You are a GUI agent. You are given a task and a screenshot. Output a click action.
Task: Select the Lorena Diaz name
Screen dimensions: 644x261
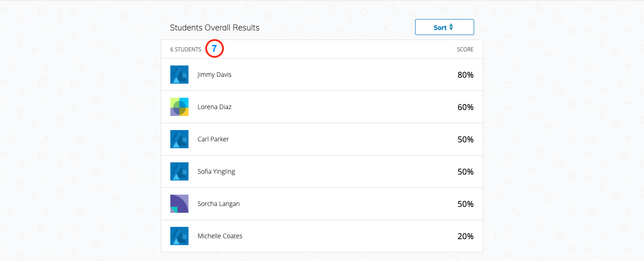214,107
